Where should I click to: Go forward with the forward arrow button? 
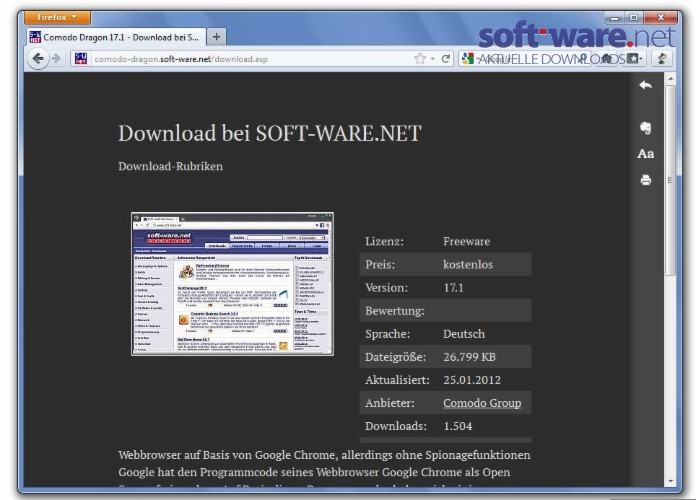[56, 59]
